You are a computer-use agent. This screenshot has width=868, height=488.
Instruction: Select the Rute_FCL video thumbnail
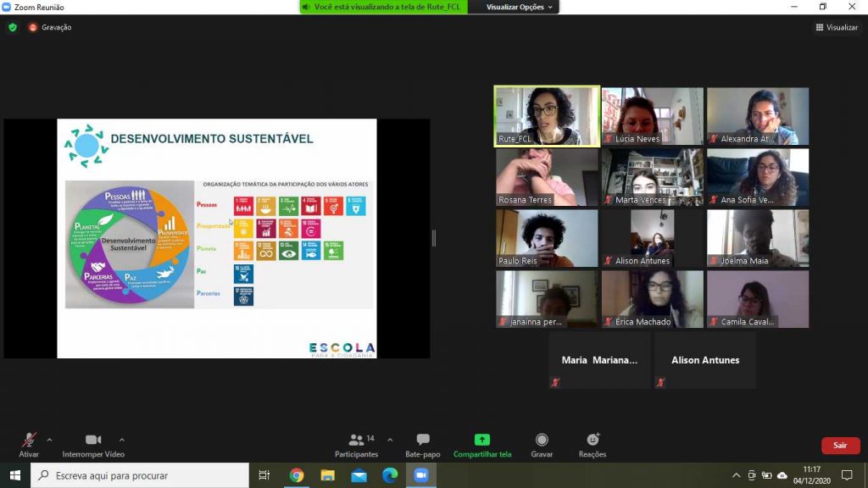(x=547, y=116)
